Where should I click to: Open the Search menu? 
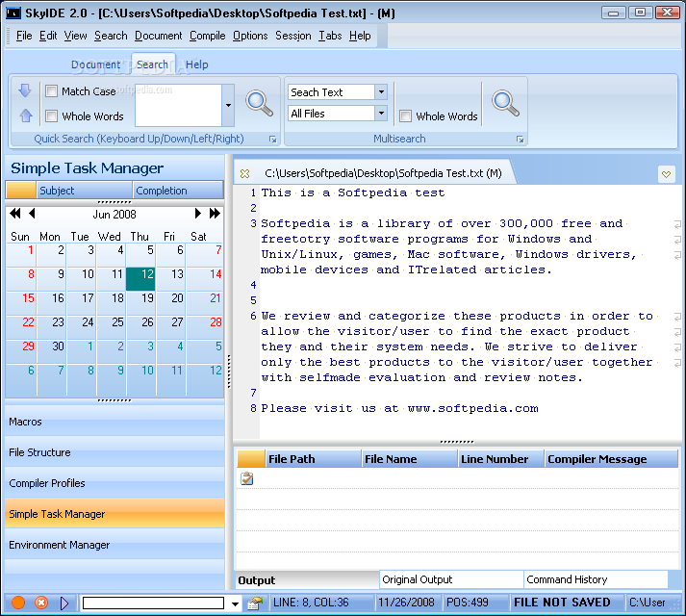pos(111,36)
